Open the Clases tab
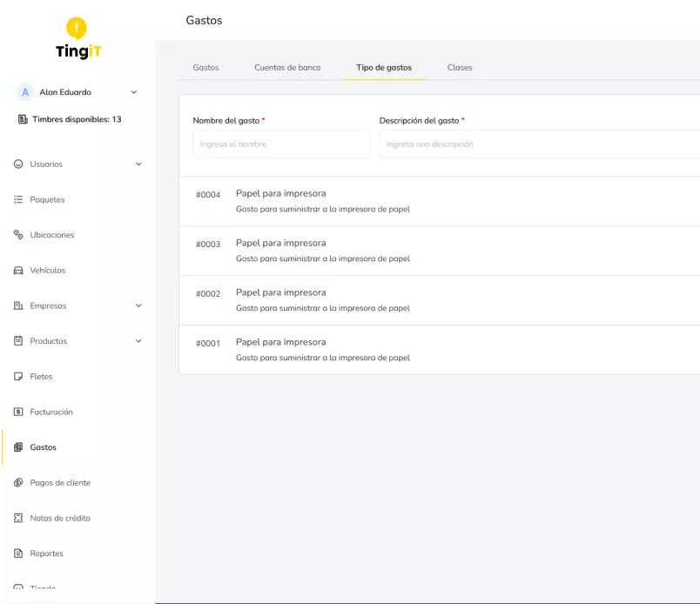This screenshot has width=700, height=604. coord(460,68)
